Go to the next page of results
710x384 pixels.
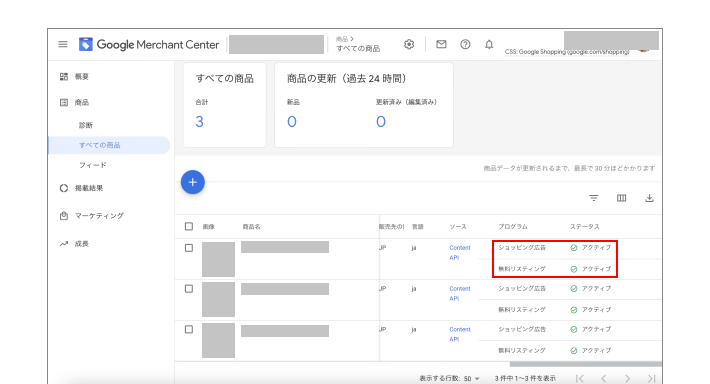[628, 379]
